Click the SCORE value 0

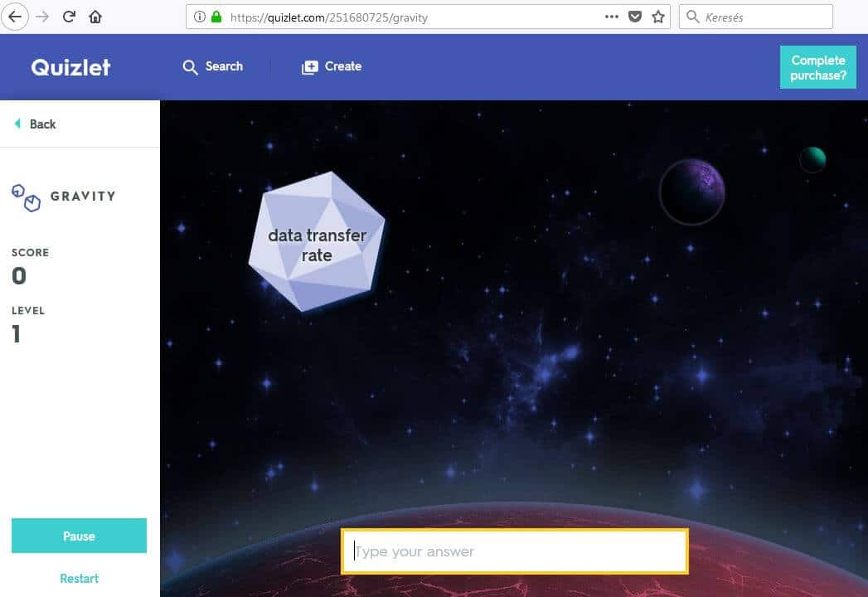tap(19, 276)
